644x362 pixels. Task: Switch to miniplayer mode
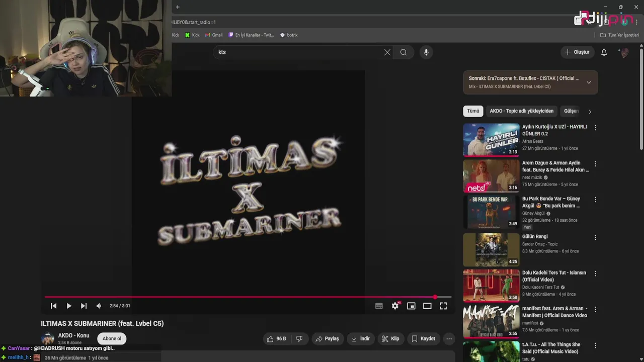(x=411, y=306)
